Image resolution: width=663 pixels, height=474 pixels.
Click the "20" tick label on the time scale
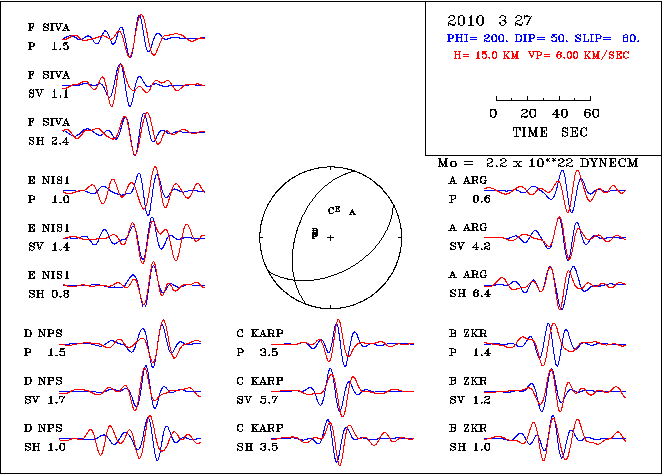click(528, 113)
